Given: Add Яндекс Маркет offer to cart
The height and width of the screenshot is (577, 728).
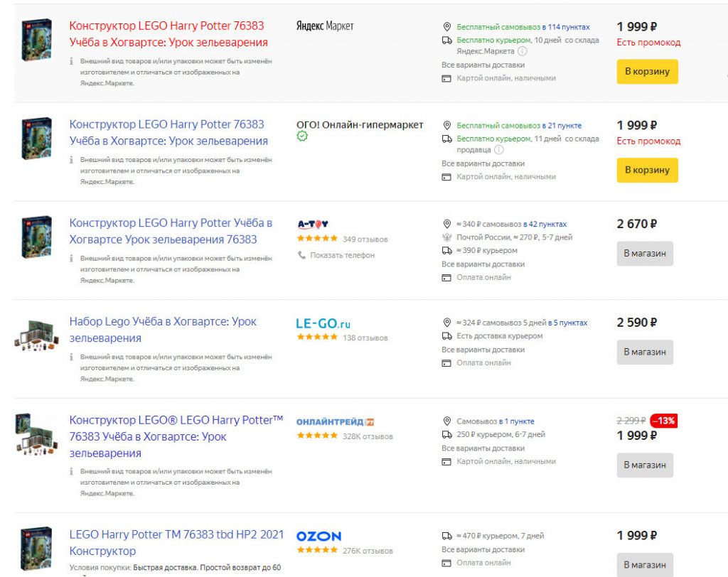Looking at the screenshot, I should point(647,72).
